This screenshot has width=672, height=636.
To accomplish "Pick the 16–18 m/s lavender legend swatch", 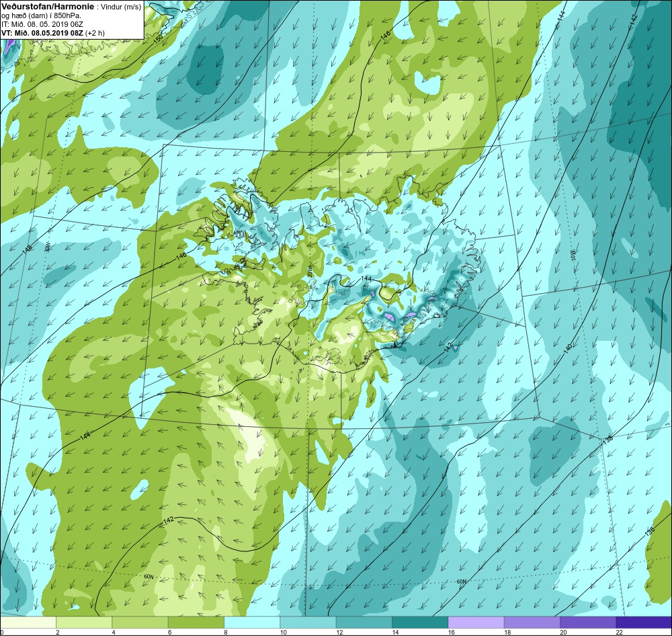I will (x=476, y=623).
